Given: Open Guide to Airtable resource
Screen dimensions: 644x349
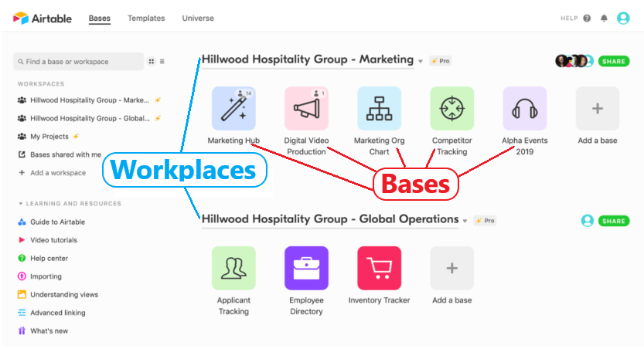Looking at the screenshot, I should pos(51,222).
